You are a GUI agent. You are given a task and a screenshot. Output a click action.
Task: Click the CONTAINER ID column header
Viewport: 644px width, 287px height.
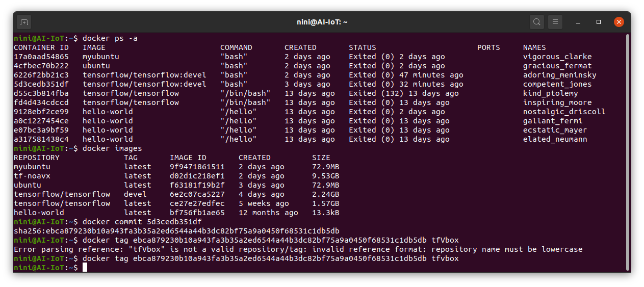(x=41, y=47)
